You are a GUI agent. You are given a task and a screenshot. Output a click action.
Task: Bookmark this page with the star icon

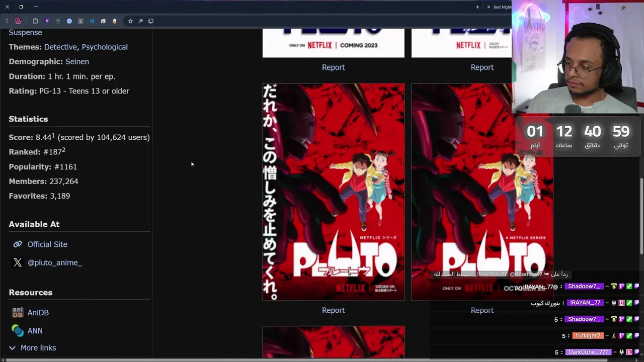[x=130, y=21]
